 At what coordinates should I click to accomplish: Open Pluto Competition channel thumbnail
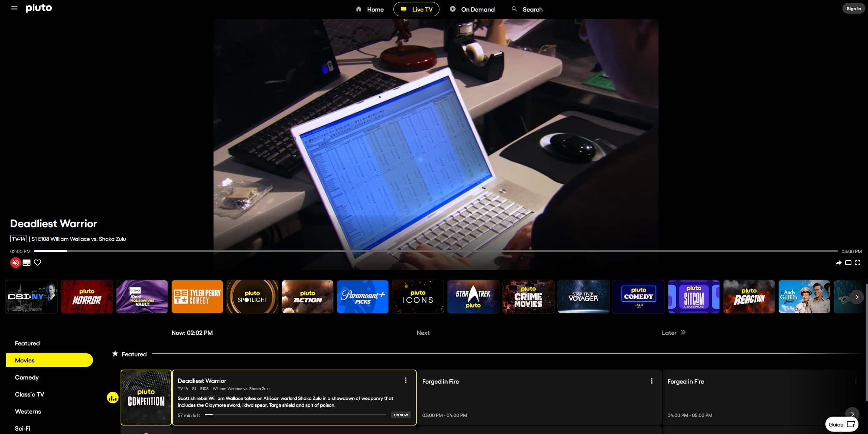pyautogui.click(x=146, y=398)
